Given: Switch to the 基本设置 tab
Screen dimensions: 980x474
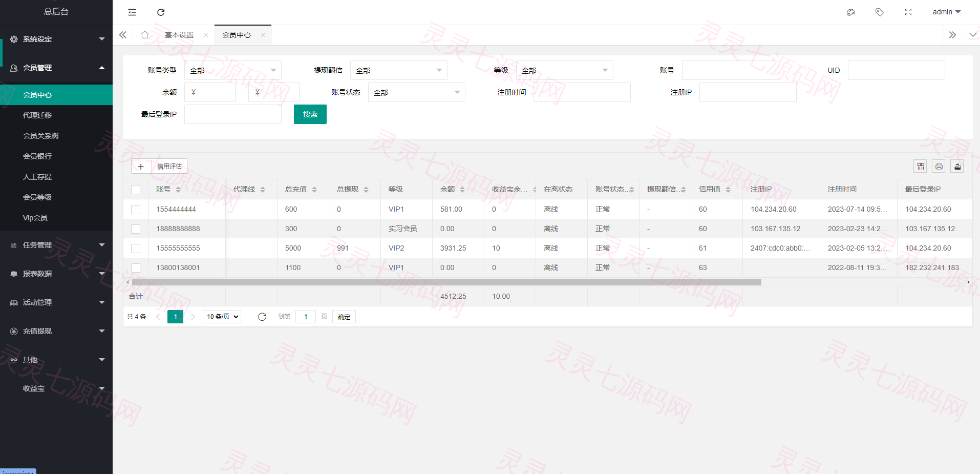Looking at the screenshot, I should point(179,35).
